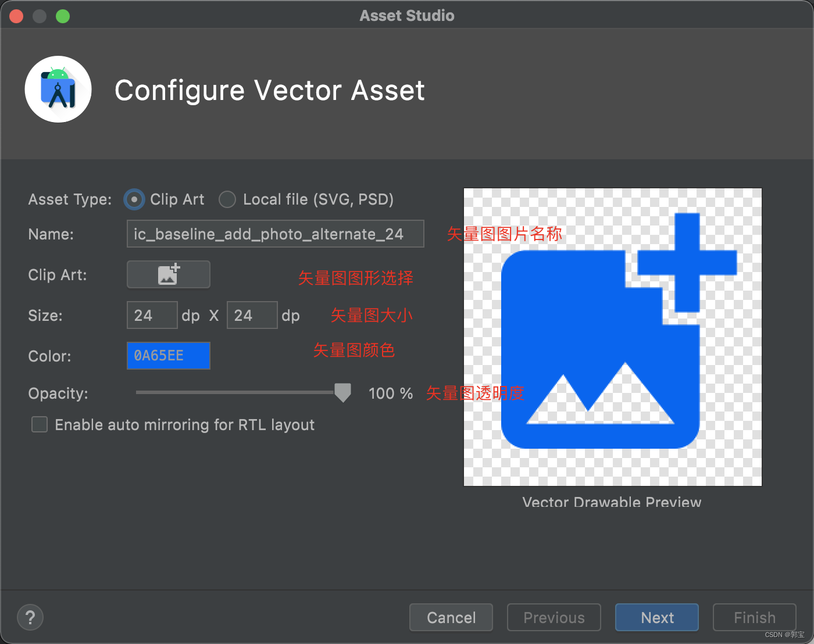Screen dimensions: 814x644
Task: Select Local file (SVG, PSD) radio button
Action: click(x=227, y=199)
